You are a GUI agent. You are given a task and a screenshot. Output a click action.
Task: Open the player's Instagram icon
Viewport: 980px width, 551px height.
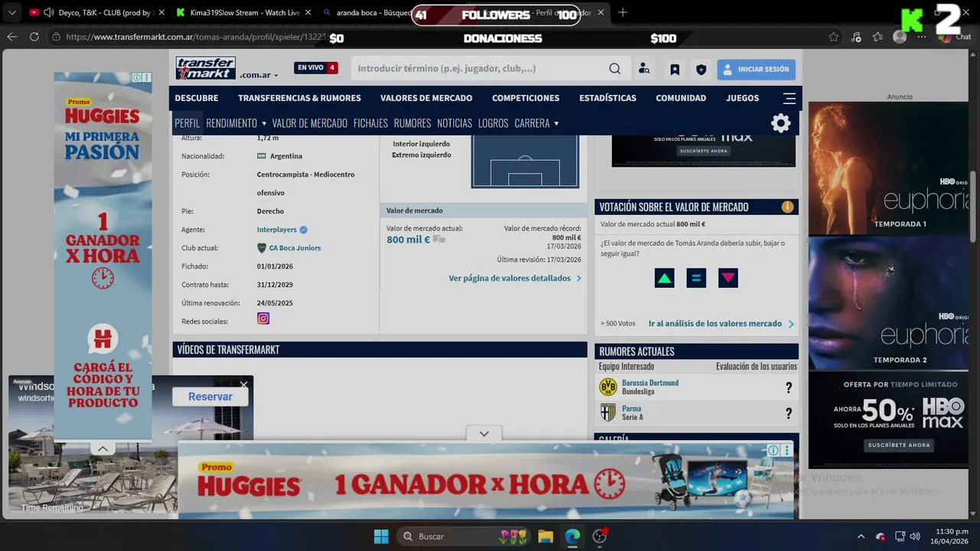click(263, 318)
